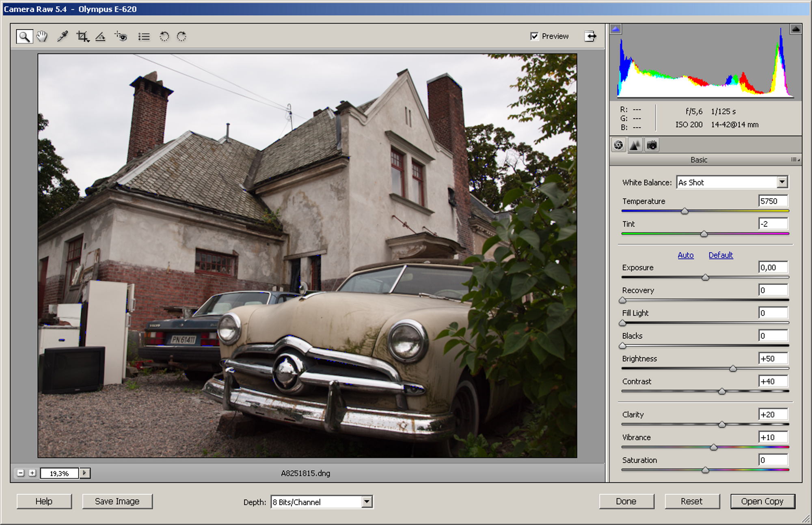
Task: Switch to the Detail tab icon
Action: tap(635, 145)
